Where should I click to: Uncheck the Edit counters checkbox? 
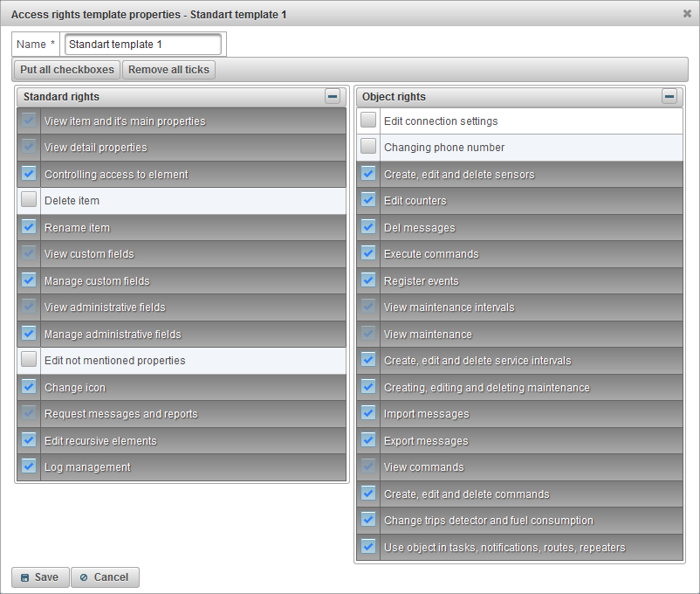[368, 200]
